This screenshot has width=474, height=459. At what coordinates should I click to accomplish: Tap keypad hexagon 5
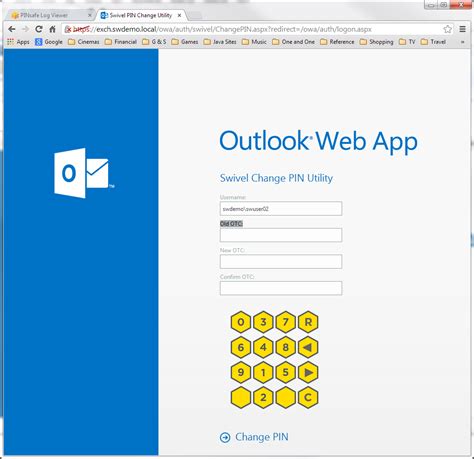point(286,372)
